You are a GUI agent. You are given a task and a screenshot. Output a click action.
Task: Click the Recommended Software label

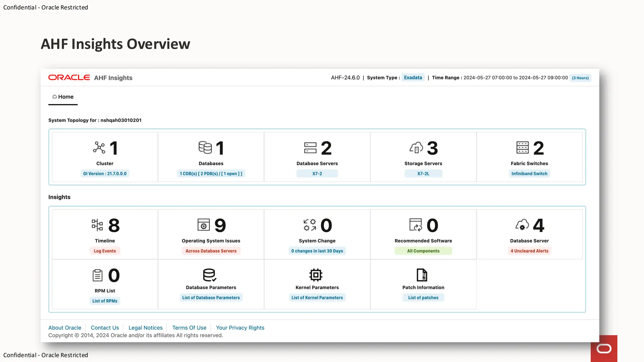click(423, 241)
